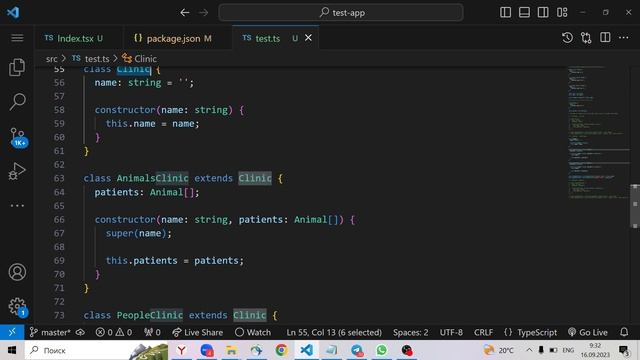Viewport: 640px width, 360px height.
Task: Open Source Control view
Action: point(18,137)
